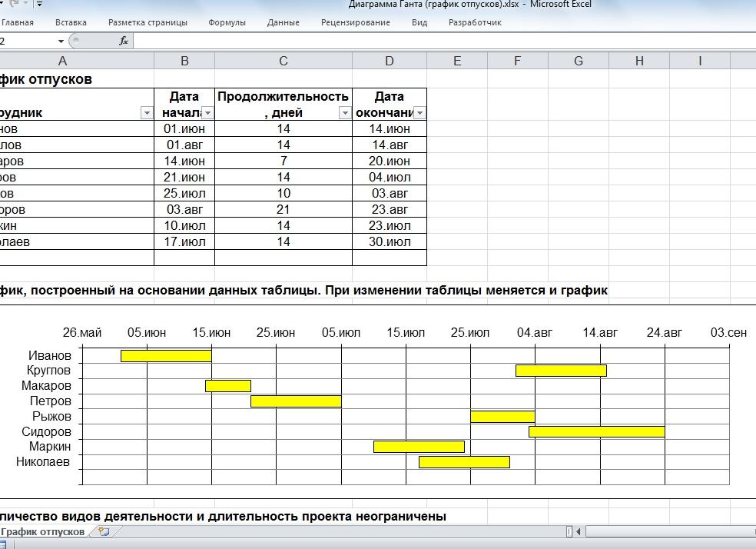Select column B header

tap(184, 61)
